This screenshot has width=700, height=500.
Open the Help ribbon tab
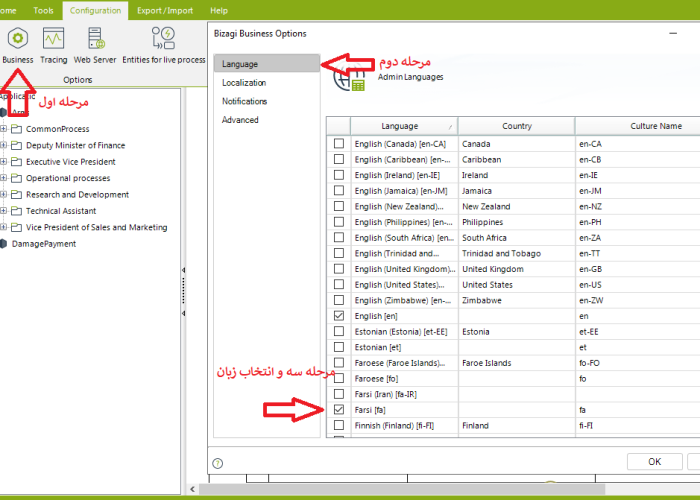(219, 10)
